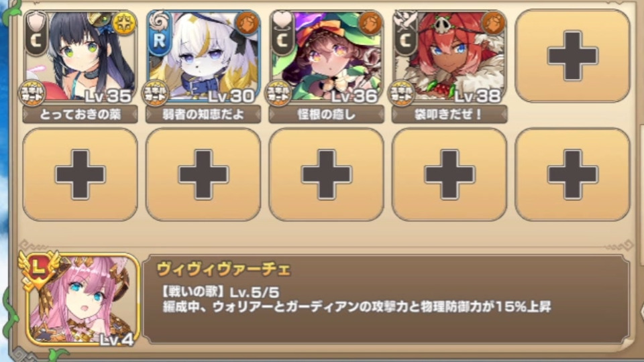View the 戦いの歌 leader skill description
644x362 pixels.
tap(356, 300)
